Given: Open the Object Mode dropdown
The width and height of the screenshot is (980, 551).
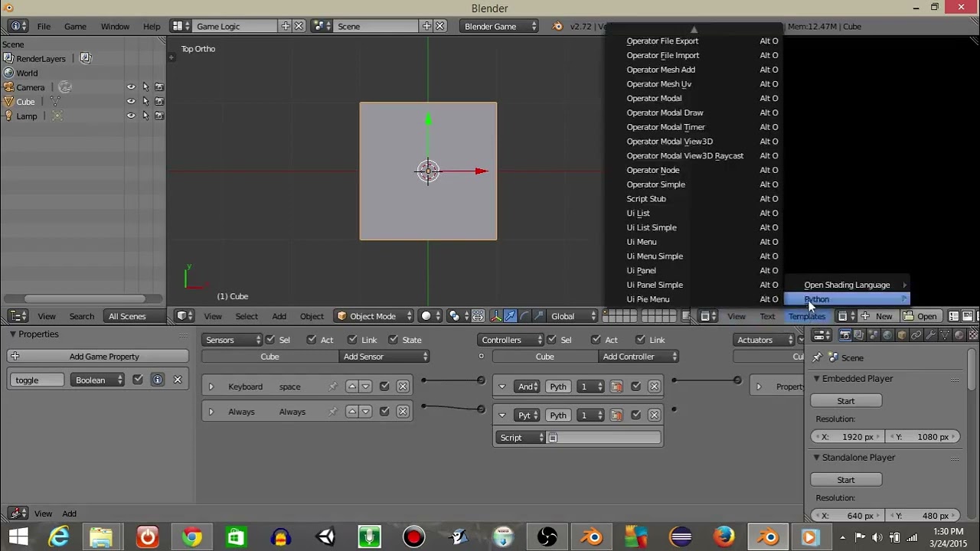Looking at the screenshot, I should (374, 316).
